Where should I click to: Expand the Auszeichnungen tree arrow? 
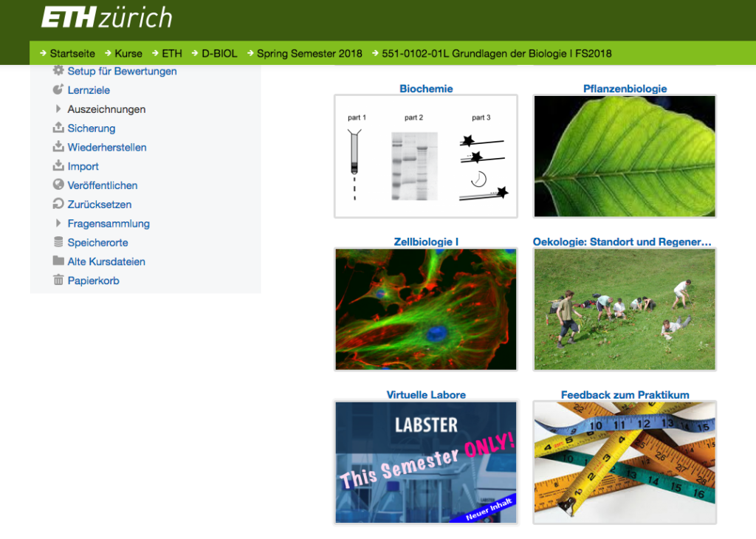[58, 109]
